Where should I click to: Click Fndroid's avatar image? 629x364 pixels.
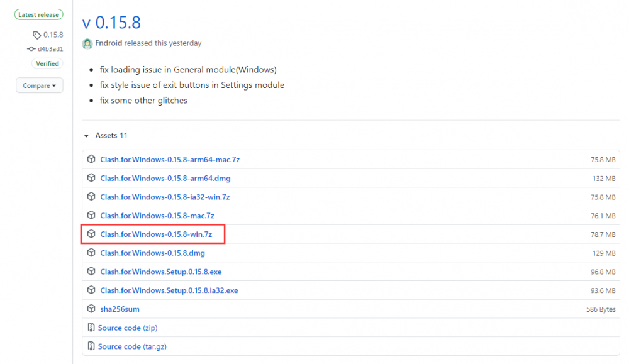click(87, 43)
